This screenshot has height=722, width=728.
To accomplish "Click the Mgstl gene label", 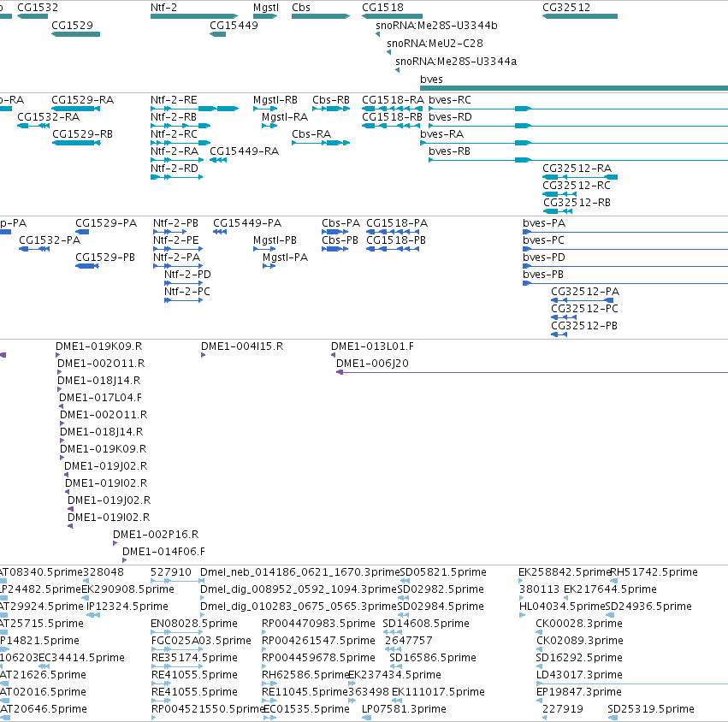I will 266,8.
